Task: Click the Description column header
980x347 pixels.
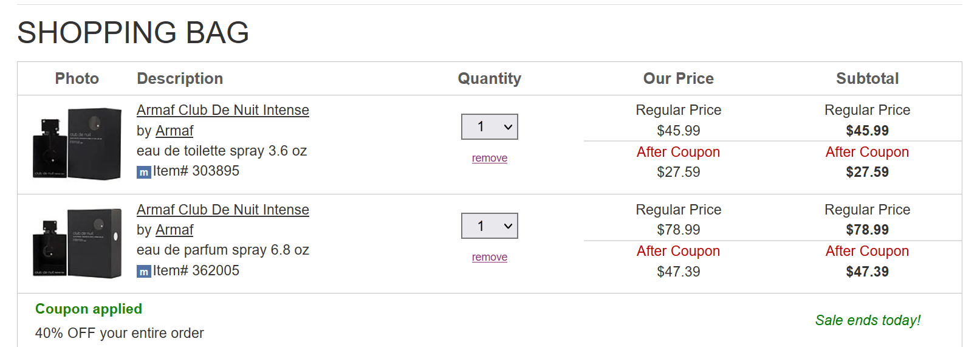Action: [180, 78]
